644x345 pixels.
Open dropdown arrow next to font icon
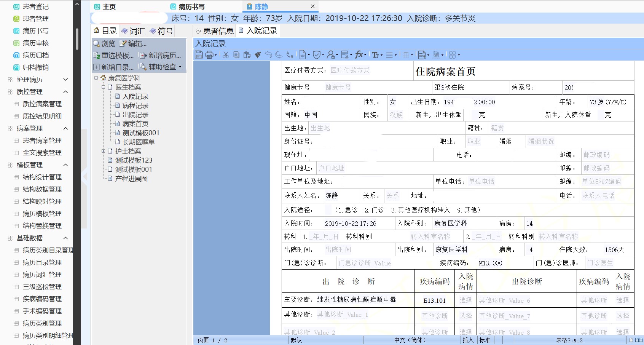coord(381,55)
